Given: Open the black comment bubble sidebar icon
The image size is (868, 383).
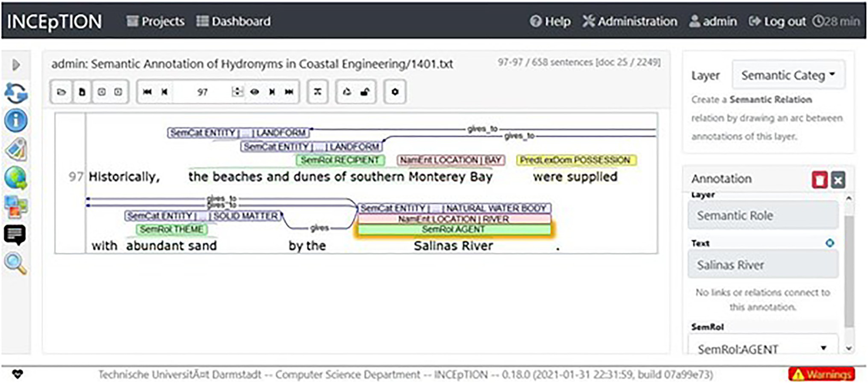Looking at the screenshot, I should pos(16,234).
